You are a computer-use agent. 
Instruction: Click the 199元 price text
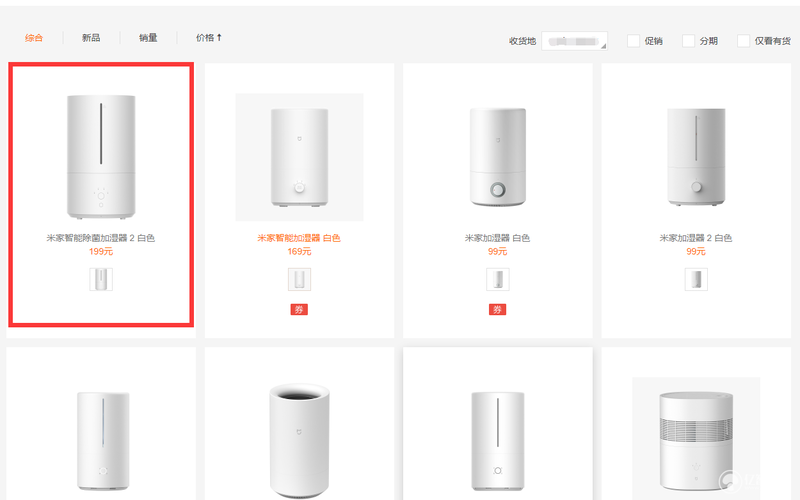(x=101, y=252)
